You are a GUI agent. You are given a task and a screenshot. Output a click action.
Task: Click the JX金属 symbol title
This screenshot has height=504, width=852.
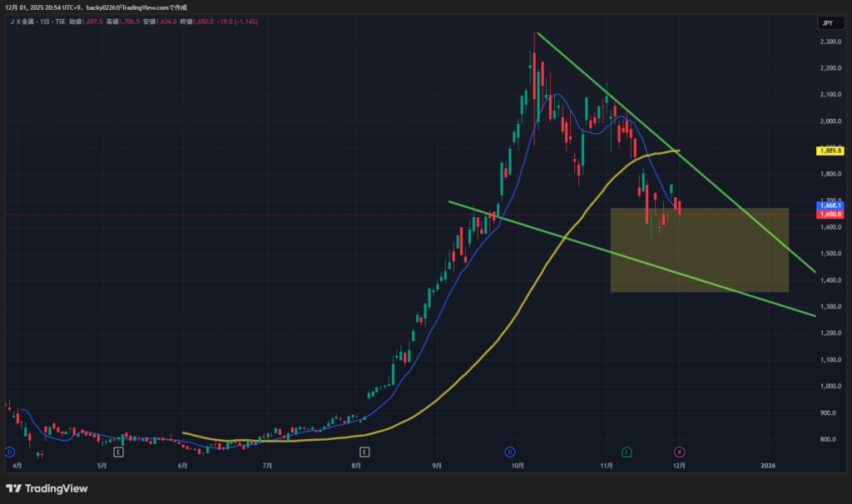(23, 22)
